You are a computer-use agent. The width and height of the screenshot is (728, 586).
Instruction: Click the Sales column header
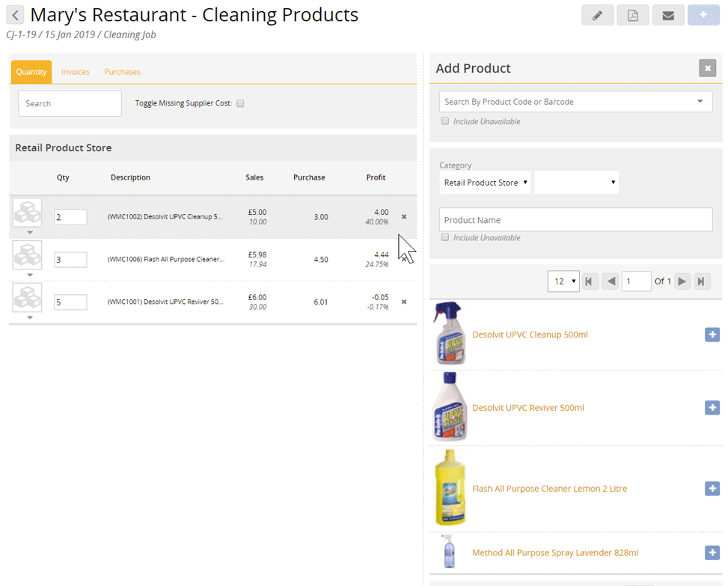click(254, 177)
